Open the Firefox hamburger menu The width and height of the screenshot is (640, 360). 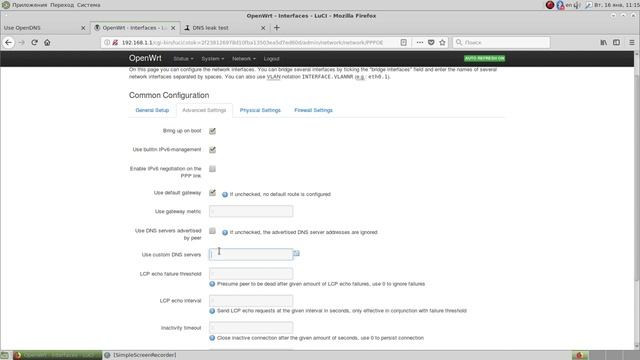click(x=632, y=42)
